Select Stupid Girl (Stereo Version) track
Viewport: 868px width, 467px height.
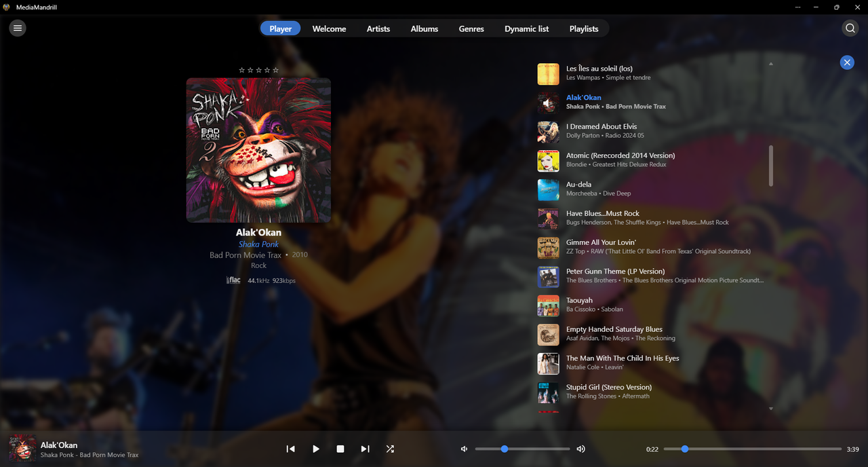click(652, 392)
